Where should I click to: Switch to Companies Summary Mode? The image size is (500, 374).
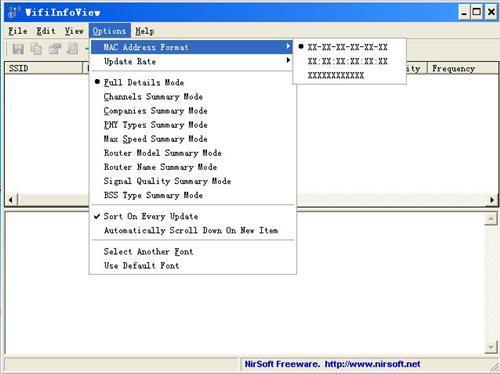pyautogui.click(x=193, y=111)
